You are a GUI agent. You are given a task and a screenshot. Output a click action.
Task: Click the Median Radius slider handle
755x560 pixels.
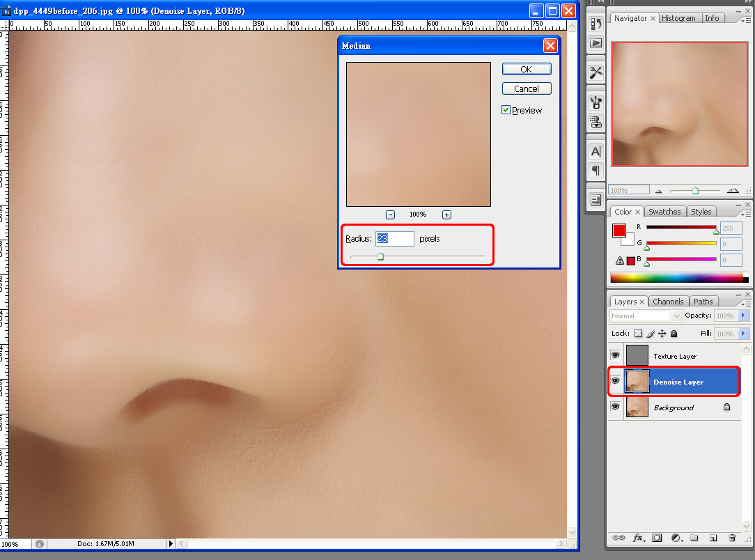(380, 257)
